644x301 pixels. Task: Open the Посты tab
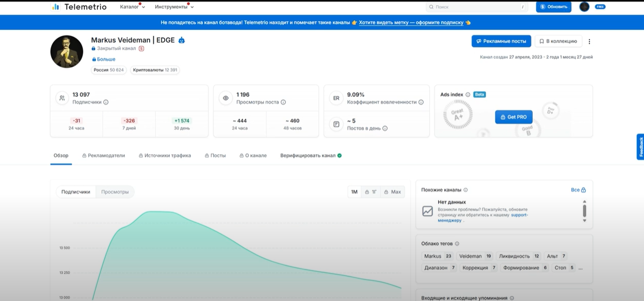(215, 155)
